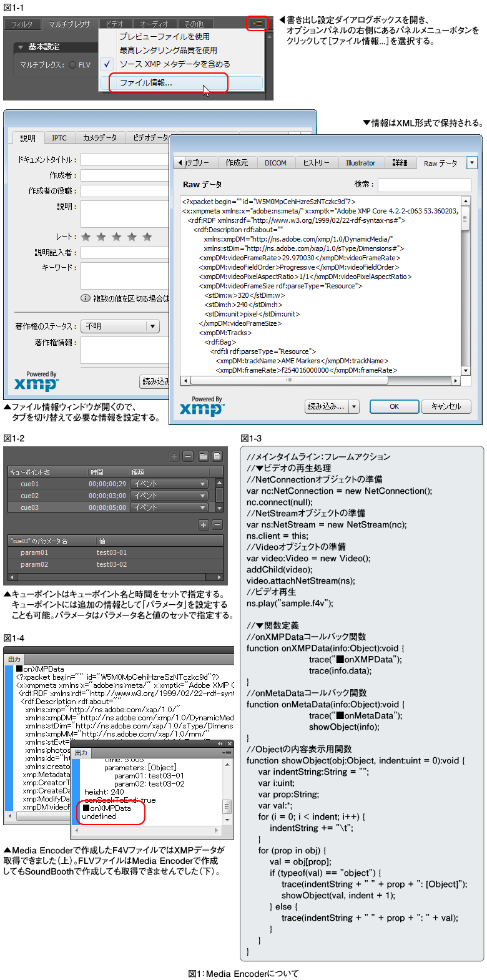Viewport: 487px width, 980px height.
Task: Click the Raw data vertical scrollbar thumb
Action: [465, 218]
